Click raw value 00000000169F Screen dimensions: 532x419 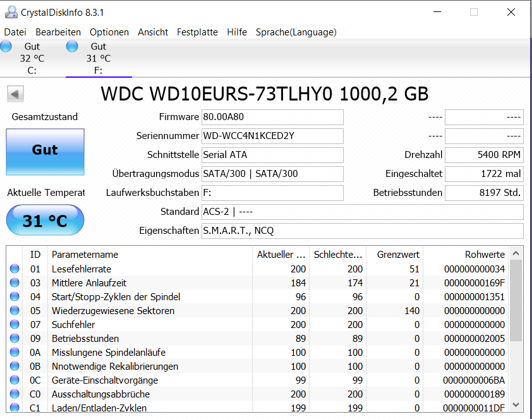(475, 283)
